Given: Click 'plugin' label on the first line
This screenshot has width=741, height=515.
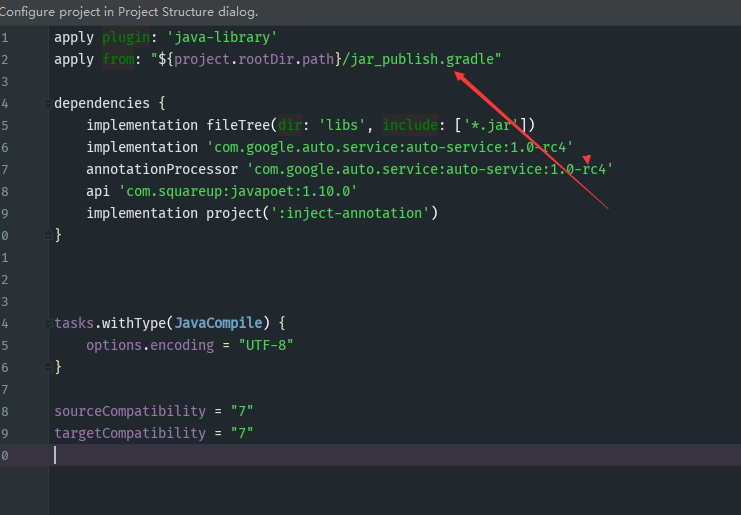Looking at the screenshot, I should click(126, 37).
